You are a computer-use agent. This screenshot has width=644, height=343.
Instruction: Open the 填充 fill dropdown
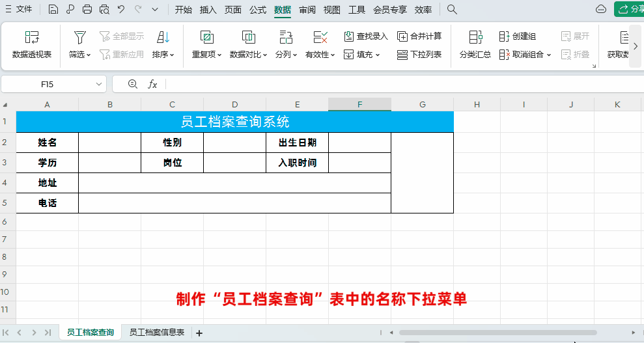coord(362,54)
